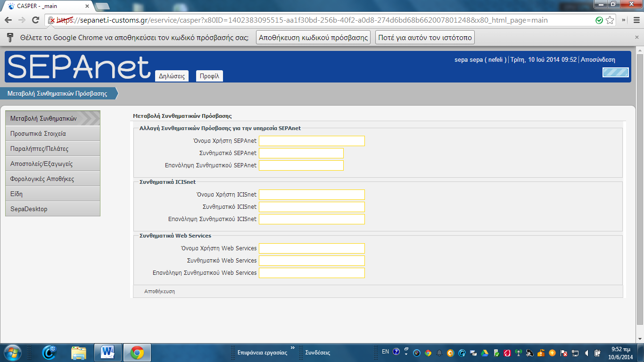Open the Windows Start menu
Image resolution: width=644 pixels, height=362 pixels.
[x=12, y=353]
